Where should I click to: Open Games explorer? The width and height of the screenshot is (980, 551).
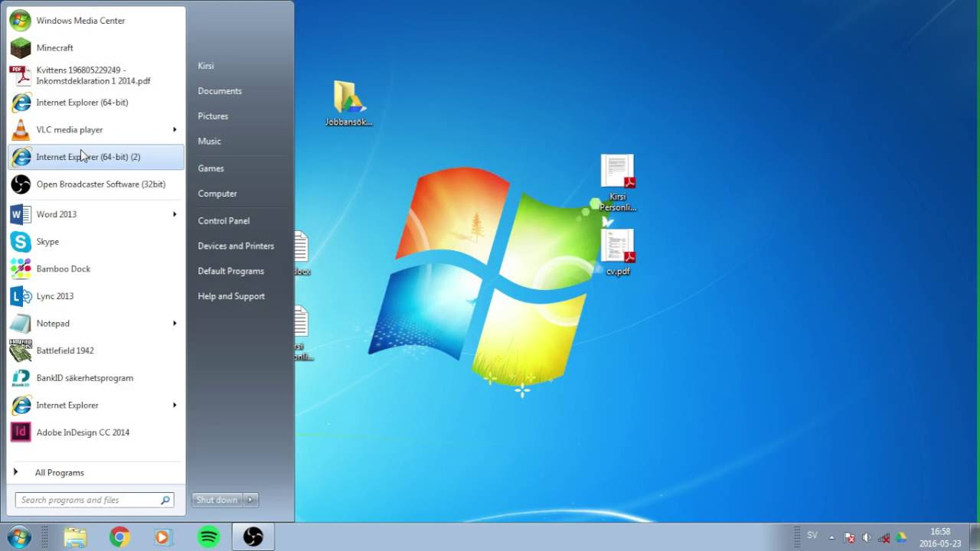point(211,168)
